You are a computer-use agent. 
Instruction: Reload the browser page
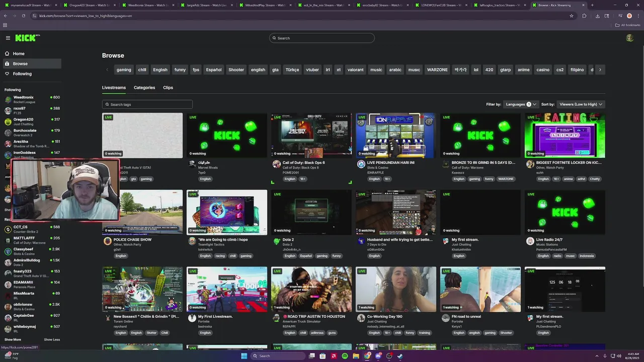23,16
